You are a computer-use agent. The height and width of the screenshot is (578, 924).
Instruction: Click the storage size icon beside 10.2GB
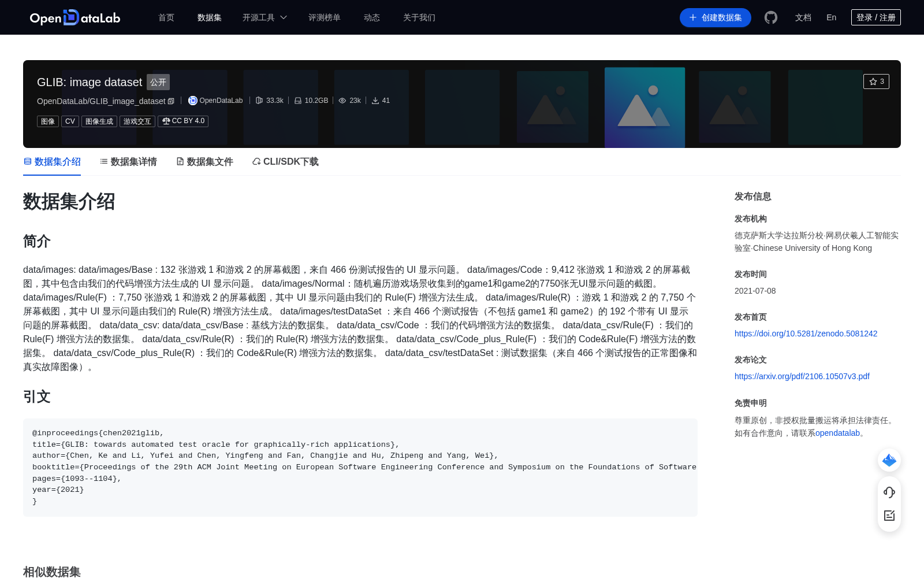tap(298, 101)
